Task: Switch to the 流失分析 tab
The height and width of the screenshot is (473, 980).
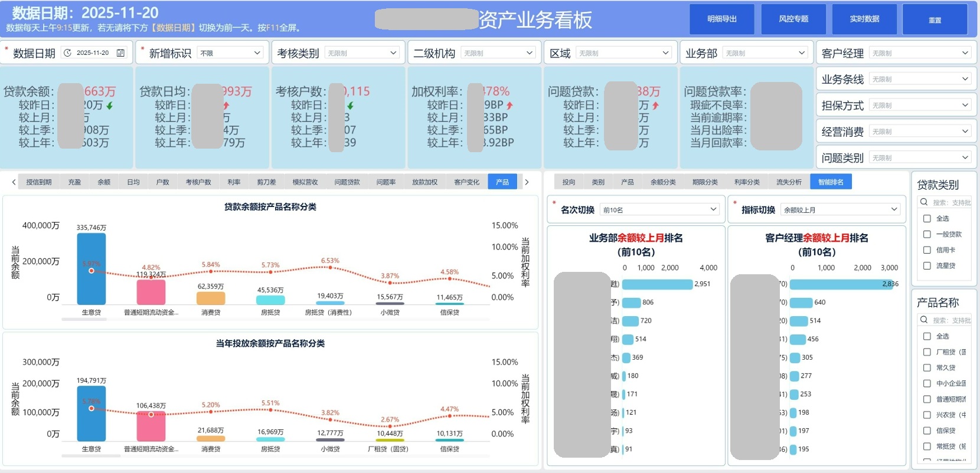Action: (x=789, y=182)
